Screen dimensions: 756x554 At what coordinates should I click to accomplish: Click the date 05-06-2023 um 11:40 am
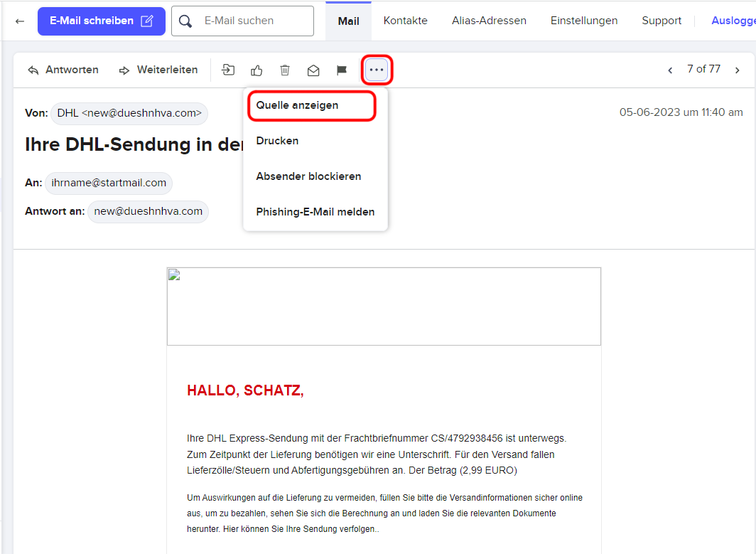coord(681,112)
